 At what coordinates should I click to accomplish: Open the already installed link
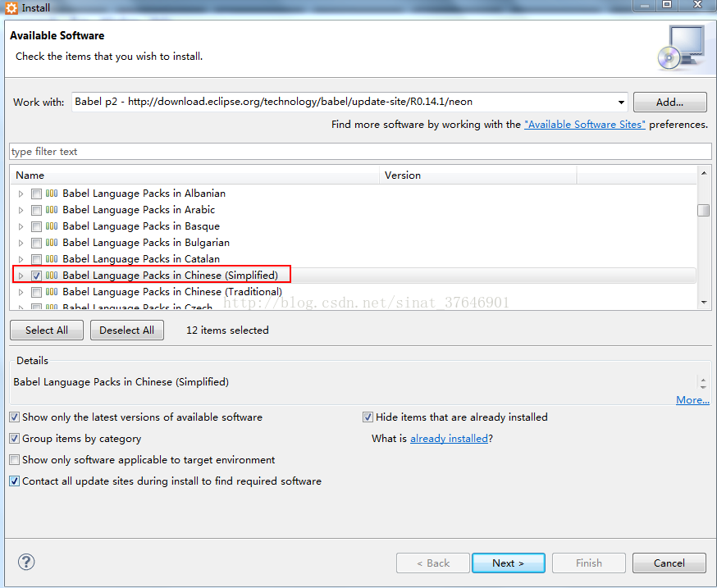449,439
